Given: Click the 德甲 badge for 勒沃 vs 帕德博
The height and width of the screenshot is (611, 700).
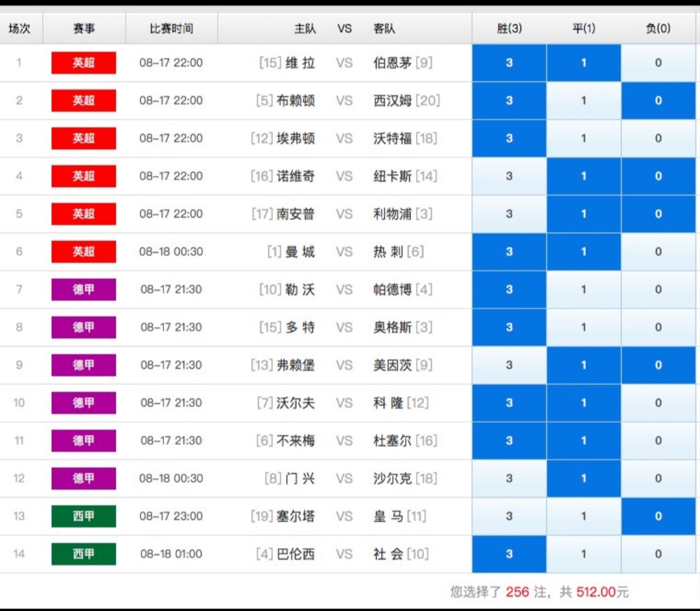Looking at the screenshot, I should [83, 289].
